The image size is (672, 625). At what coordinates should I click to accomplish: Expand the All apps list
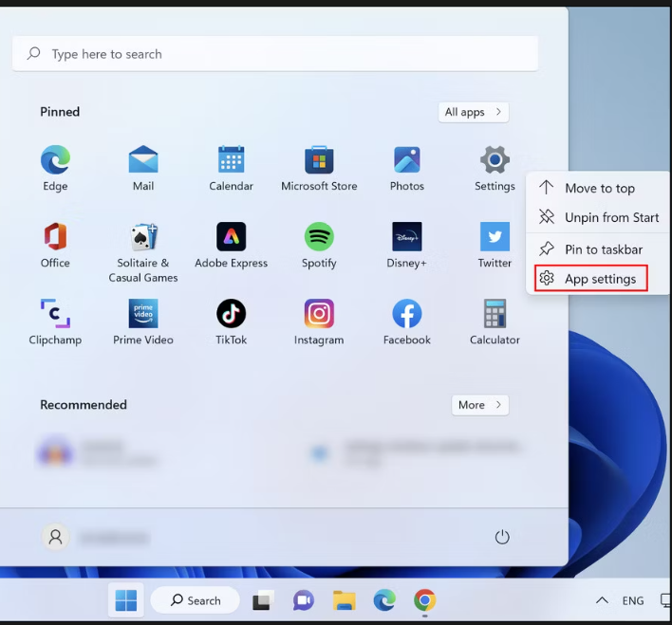[x=473, y=112]
